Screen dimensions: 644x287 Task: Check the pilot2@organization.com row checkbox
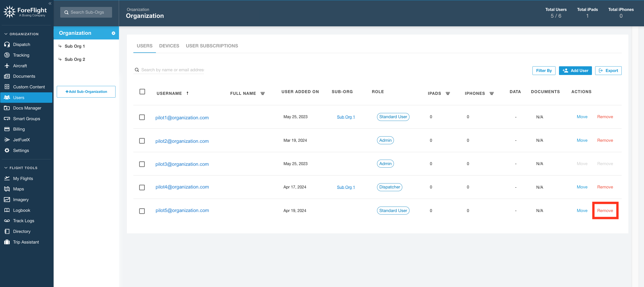pyautogui.click(x=142, y=141)
